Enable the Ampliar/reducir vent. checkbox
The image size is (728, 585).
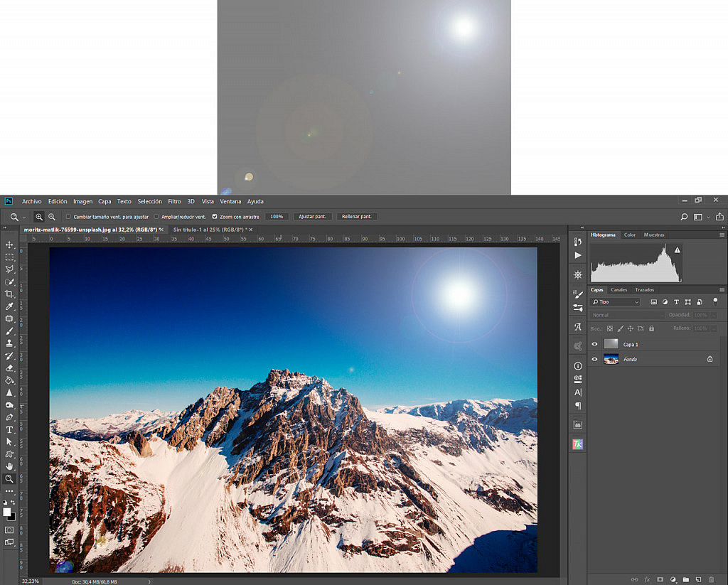click(x=156, y=217)
